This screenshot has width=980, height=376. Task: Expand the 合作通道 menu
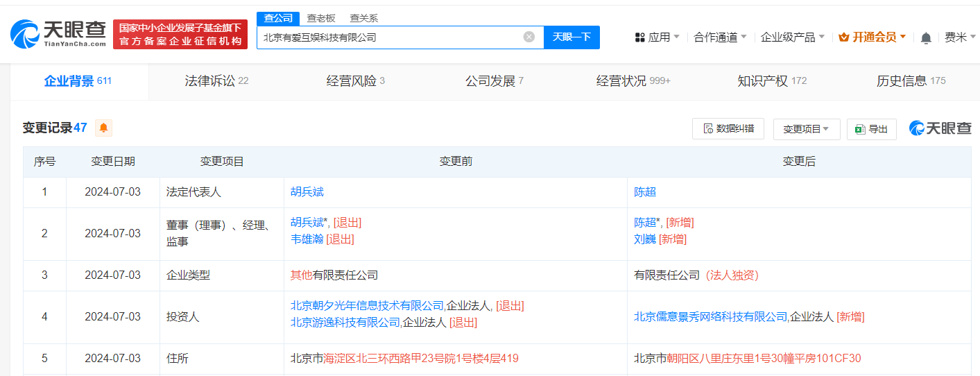pos(720,37)
